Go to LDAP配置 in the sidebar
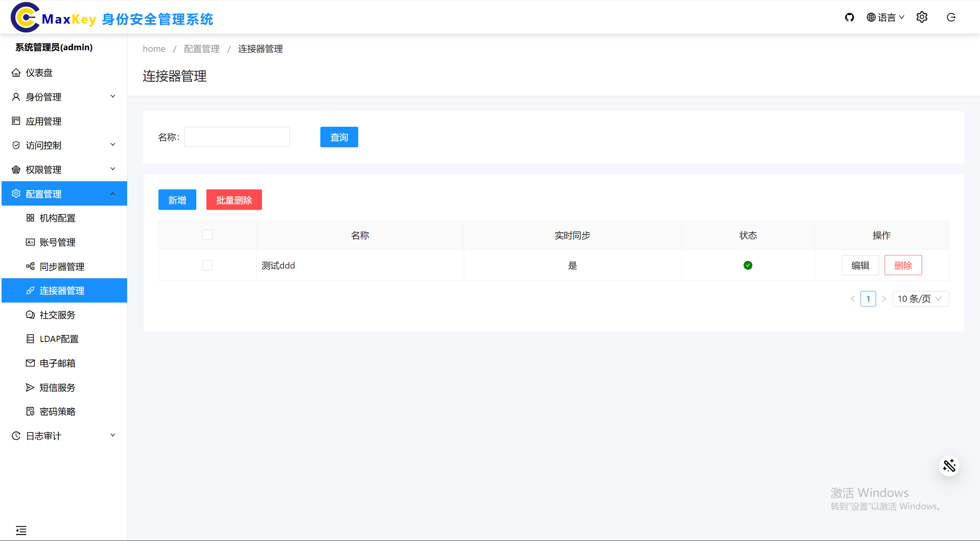The image size is (980, 541). (59, 339)
